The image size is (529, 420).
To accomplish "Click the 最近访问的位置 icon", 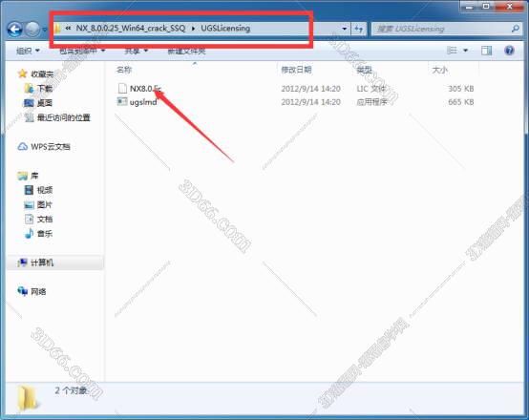I will tap(29, 117).
